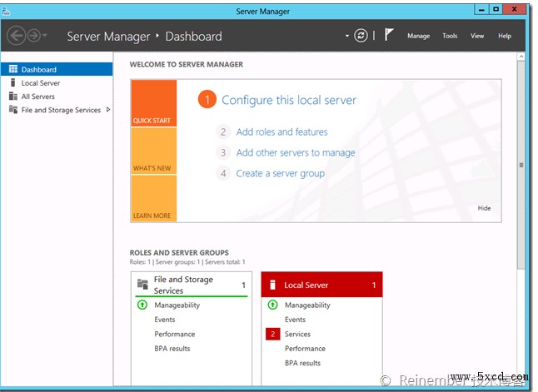This screenshot has height=392, width=538.
Task: Open the dropdown arrow beside refresh
Action: pos(347,36)
